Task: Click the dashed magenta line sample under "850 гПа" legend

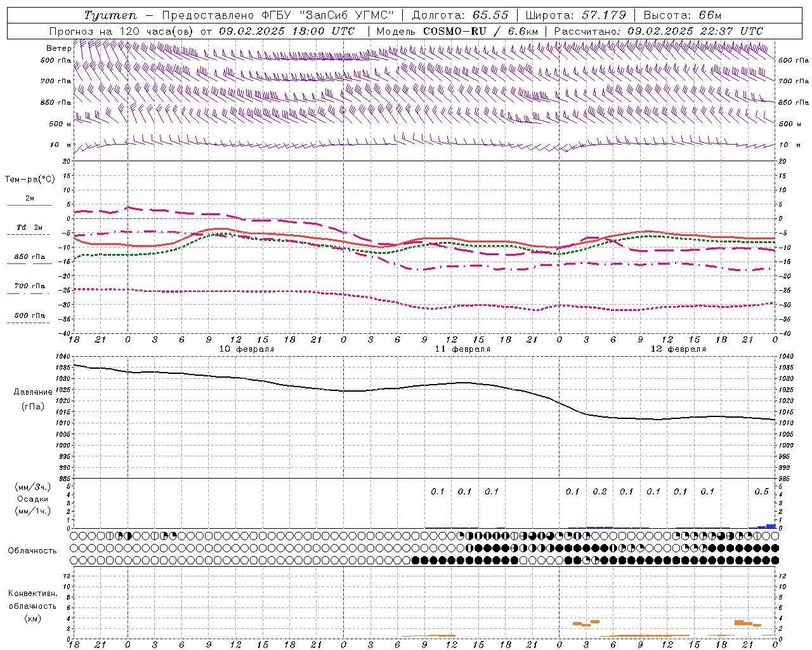Action: (29, 263)
